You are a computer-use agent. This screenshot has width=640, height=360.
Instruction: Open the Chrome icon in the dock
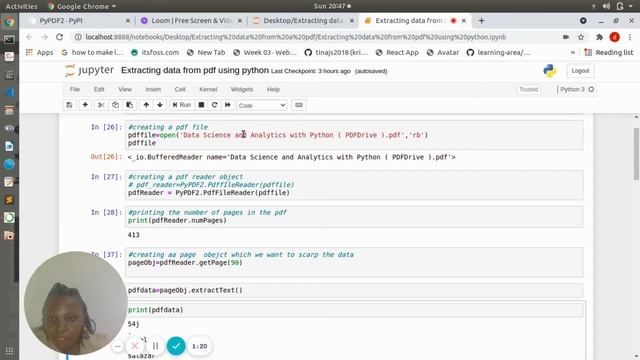pyautogui.click(x=9, y=22)
